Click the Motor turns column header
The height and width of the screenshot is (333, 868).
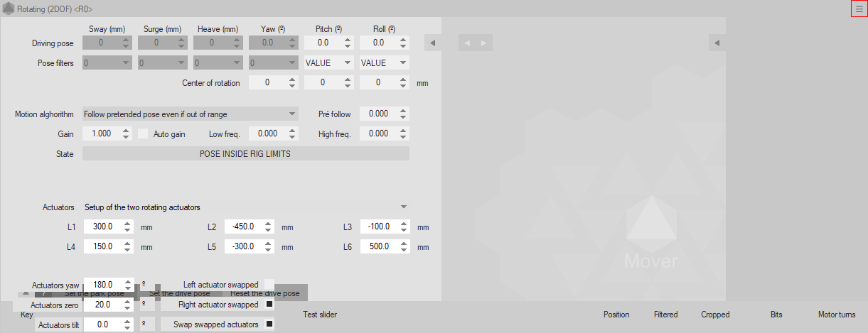click(837, 315)
